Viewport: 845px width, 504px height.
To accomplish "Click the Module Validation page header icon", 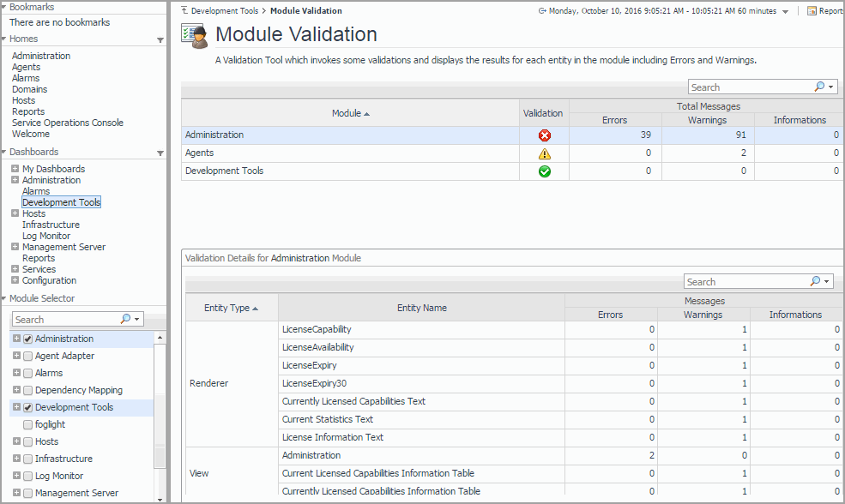I will coord(195,35).
